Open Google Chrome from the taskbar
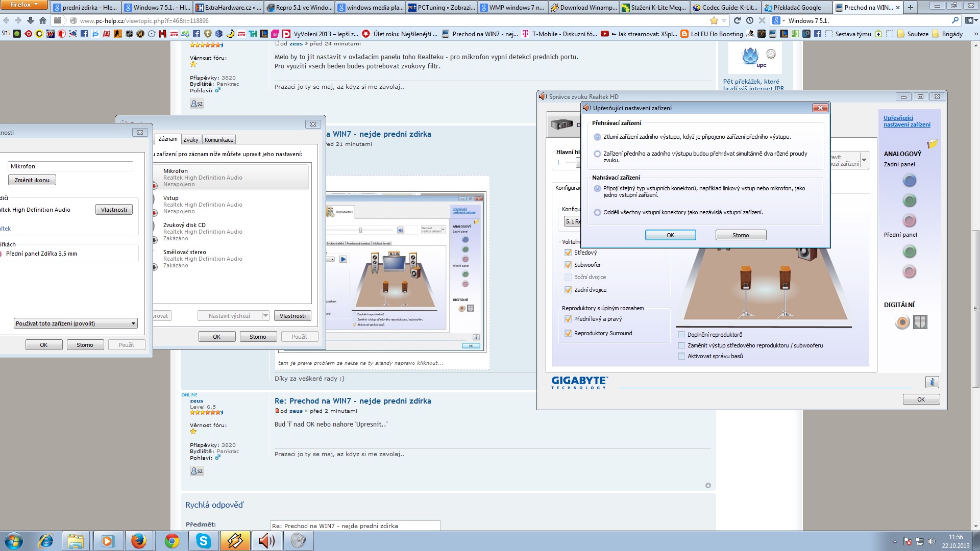This screenshot has height=551, width=980. [171, 541]
